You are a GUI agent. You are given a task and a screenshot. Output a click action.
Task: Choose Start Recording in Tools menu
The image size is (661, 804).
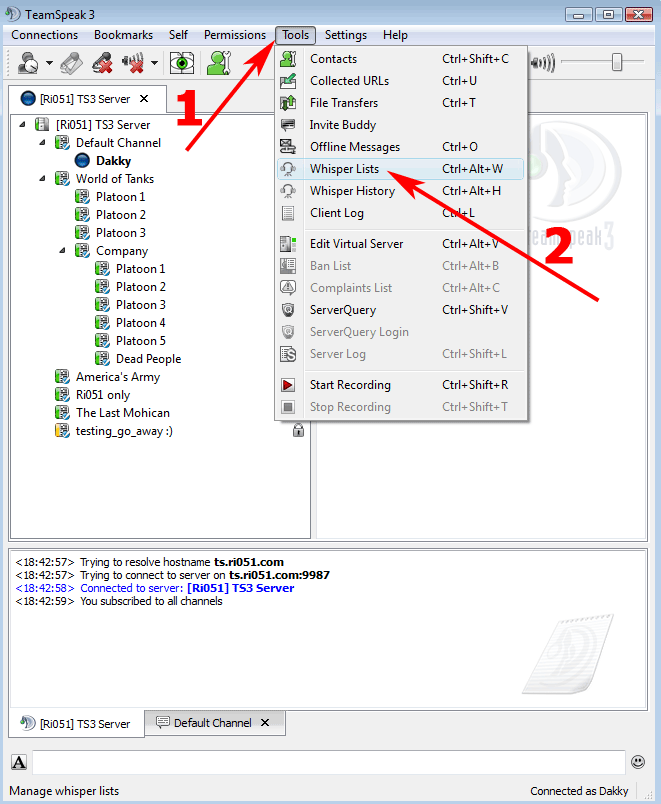click(350, 385)
